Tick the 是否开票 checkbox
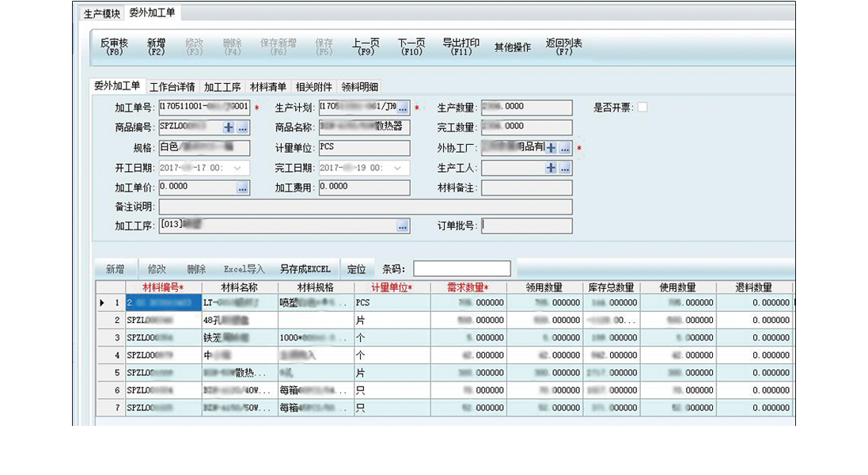Viewport: 868px width, 475px height. coord(642,108)
